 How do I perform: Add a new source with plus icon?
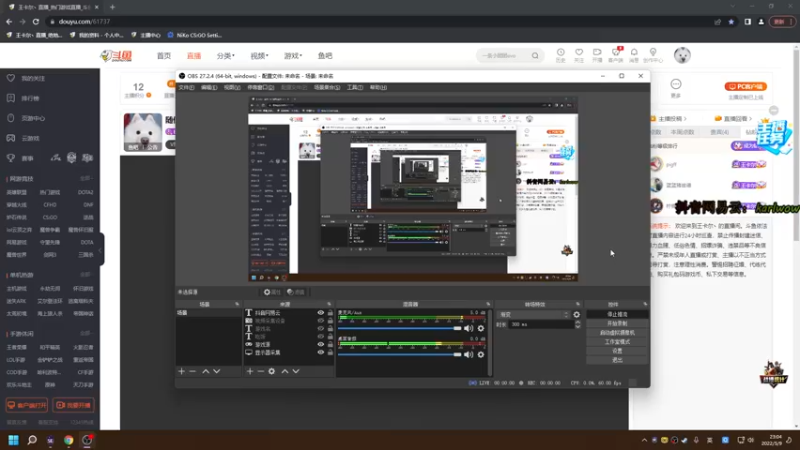(x=250, y=371)
